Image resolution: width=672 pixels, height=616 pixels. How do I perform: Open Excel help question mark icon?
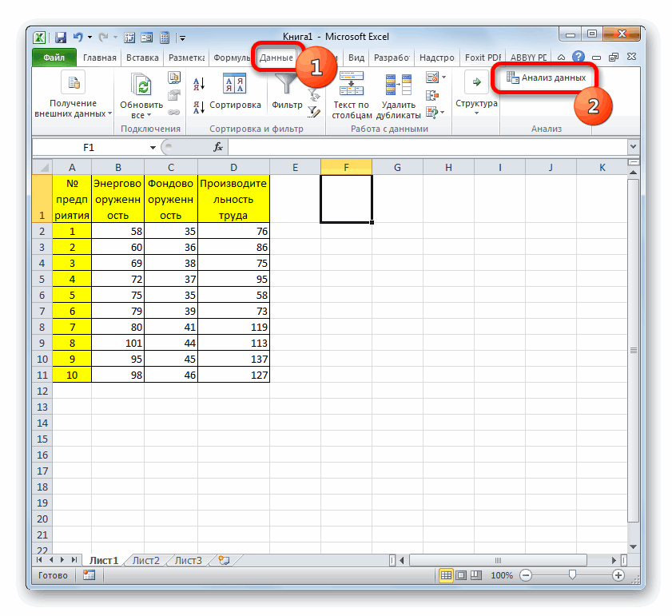click(x=579, y=57)
